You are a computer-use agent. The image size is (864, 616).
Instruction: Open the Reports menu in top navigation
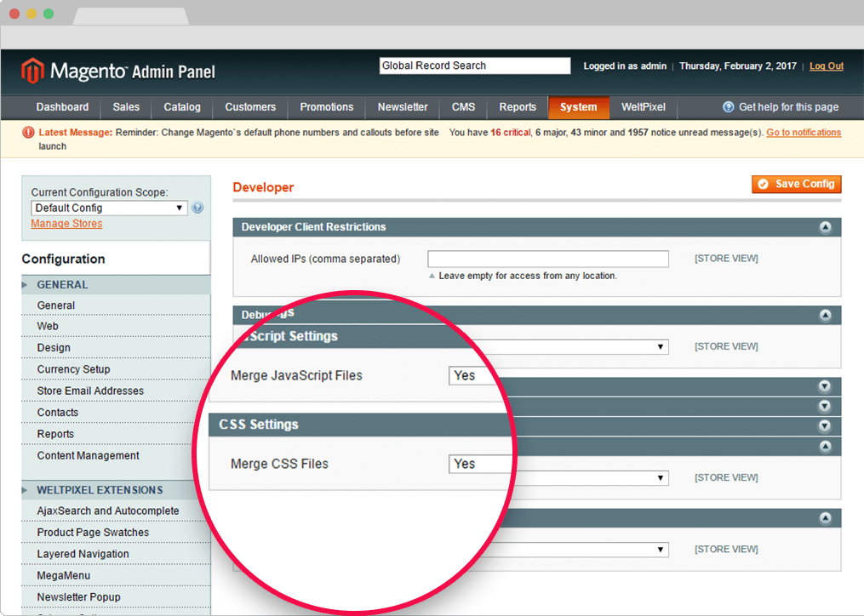tap(518, 107)
